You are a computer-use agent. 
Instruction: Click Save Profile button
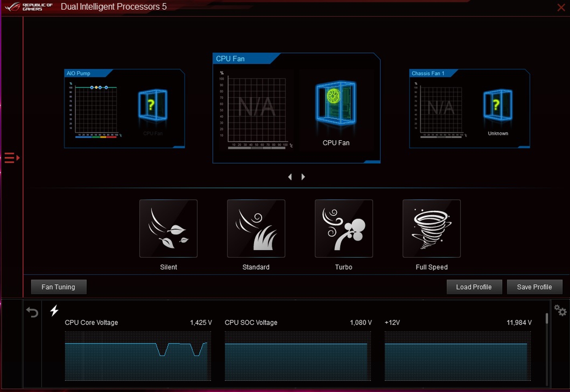coord(534,287)
